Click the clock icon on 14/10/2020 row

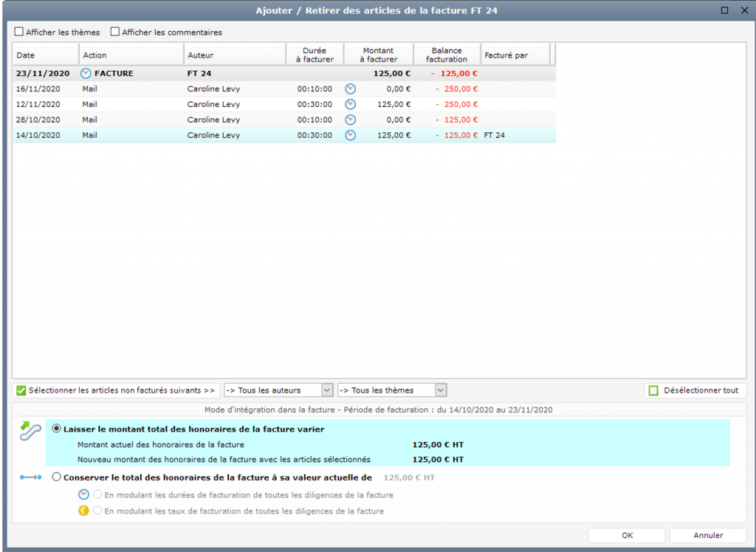pos(351,135)
